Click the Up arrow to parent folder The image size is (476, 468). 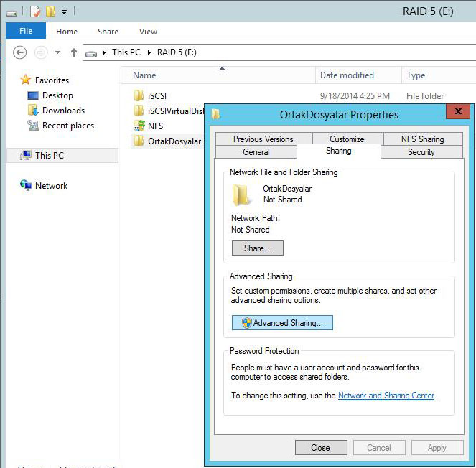[73, 52]
